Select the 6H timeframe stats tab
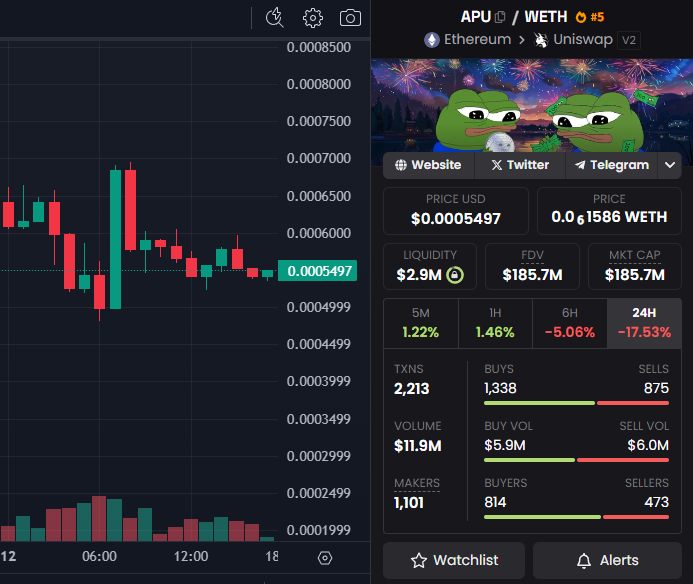This screenshot has height=584, width=693. (570, 323)
